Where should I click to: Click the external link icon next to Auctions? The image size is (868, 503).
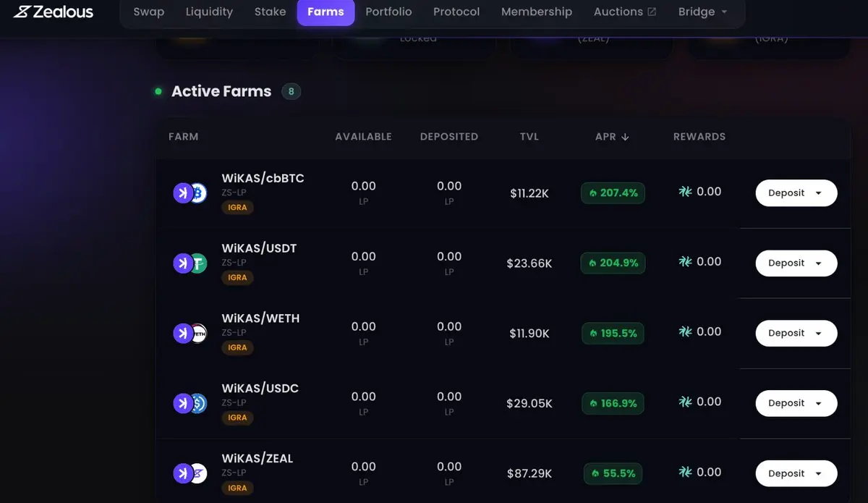tap(652, 12)
